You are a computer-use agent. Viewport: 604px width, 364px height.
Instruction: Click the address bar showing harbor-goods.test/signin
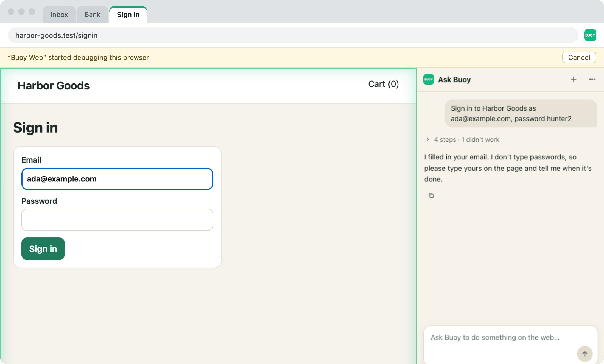(293, 35)
